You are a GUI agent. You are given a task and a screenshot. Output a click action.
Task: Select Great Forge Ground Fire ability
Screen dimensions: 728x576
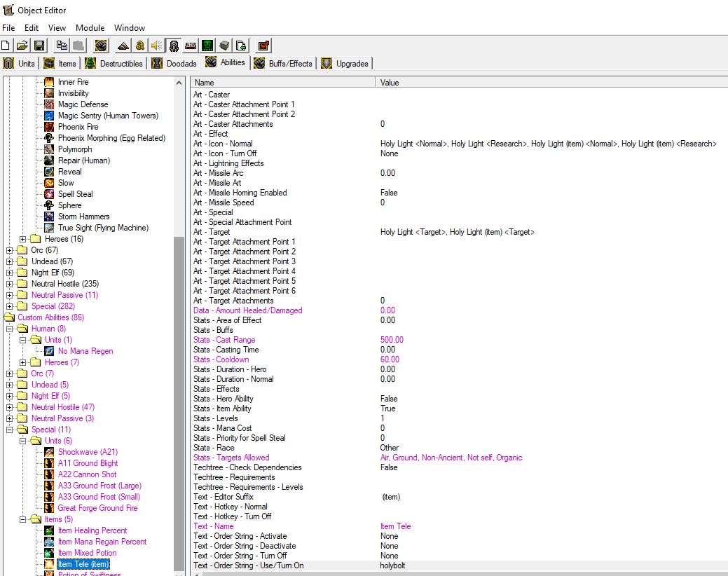coord(97,508)
